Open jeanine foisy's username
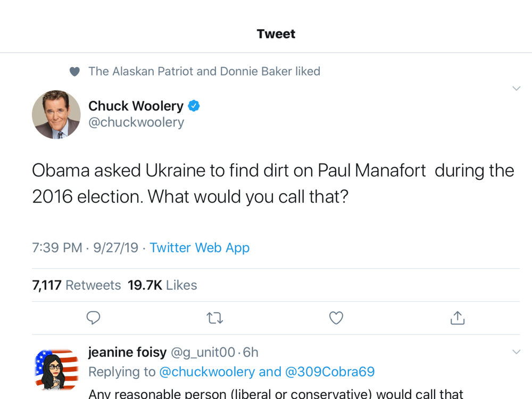This screenshot has width=532, height=399. 203,353
